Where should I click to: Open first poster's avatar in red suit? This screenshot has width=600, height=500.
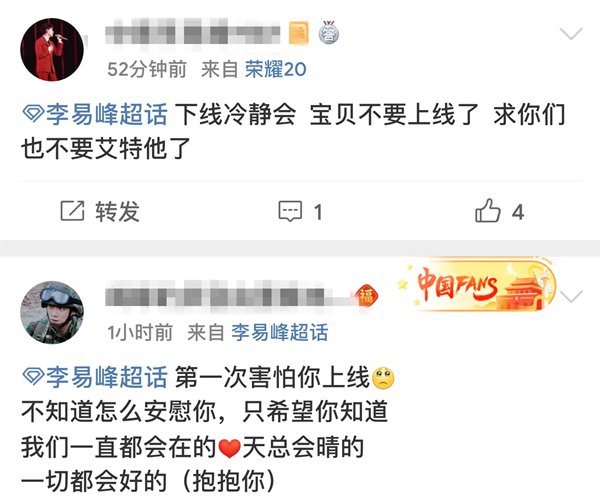tap(52, 49)
